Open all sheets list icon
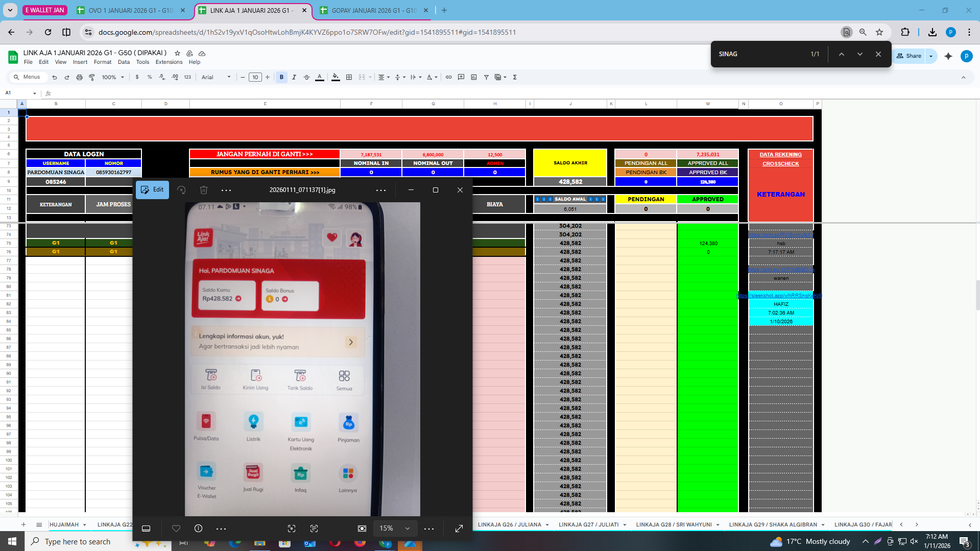 pyautogui.click(x=39, y=524)
